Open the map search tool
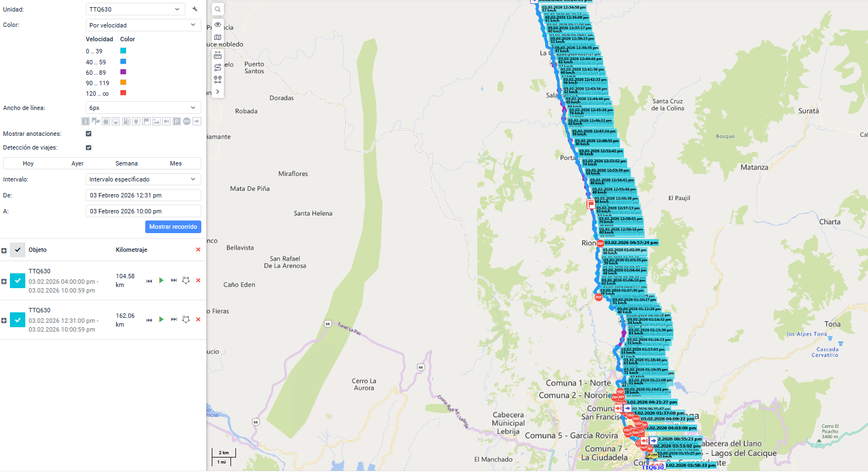The height and width of the screenshot is (474, 868). (x=218, y=9)
